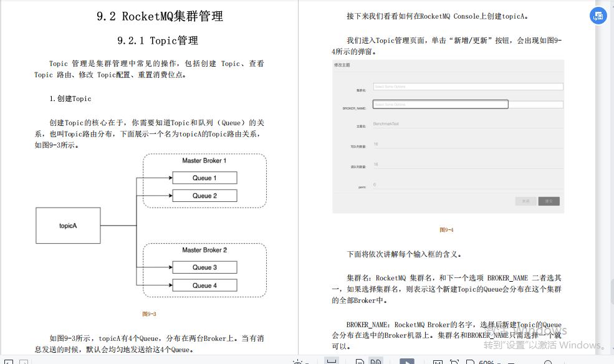The height and width of the screenshot is (364, 614).
Task: Open the 60% zoom level dropdown
Action: [x=487, y=360]
